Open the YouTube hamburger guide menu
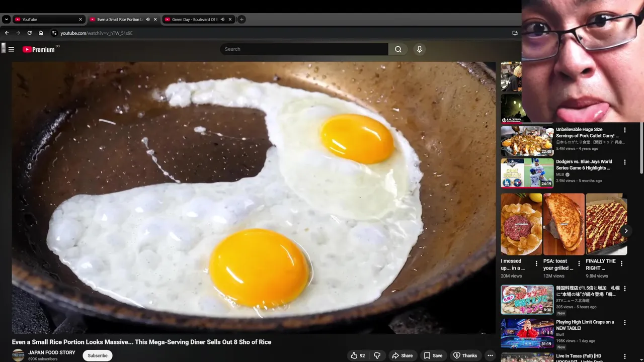This screenshot has height=362, width=644. pyautogui.click(x=11, y=49)
